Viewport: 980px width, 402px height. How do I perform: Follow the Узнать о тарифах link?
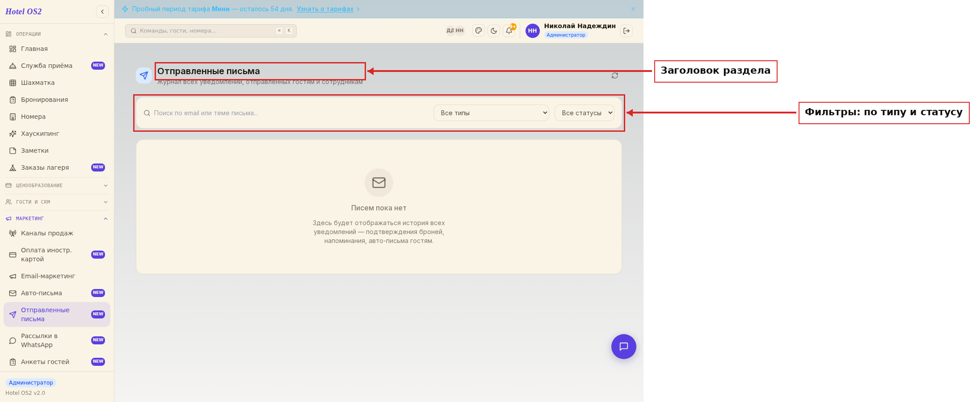(x=325, y=9)
